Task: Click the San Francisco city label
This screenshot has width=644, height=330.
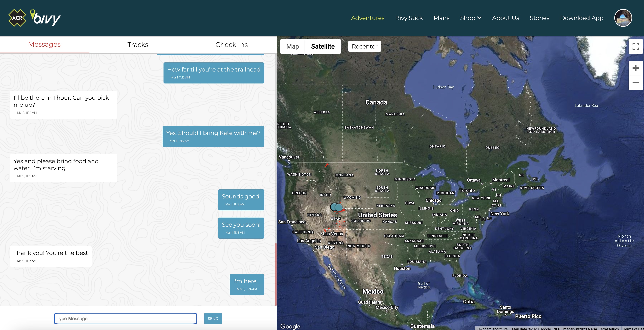Action: click(292, 222)
